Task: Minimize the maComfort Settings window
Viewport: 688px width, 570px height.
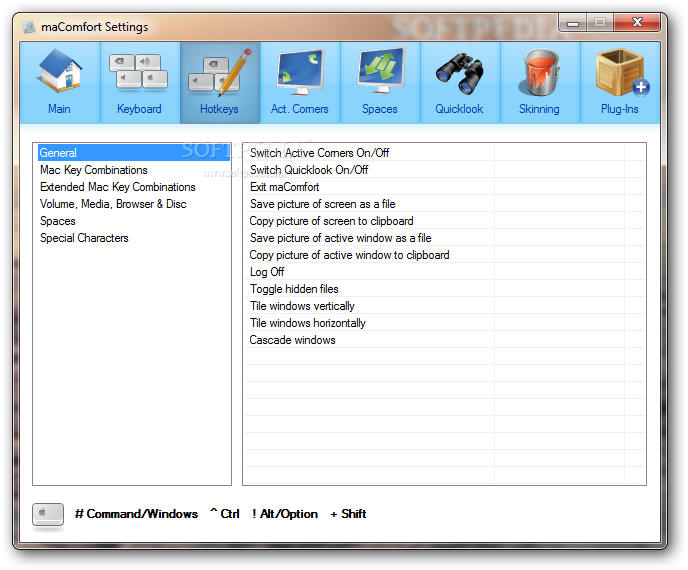Action: coord(573,22)
